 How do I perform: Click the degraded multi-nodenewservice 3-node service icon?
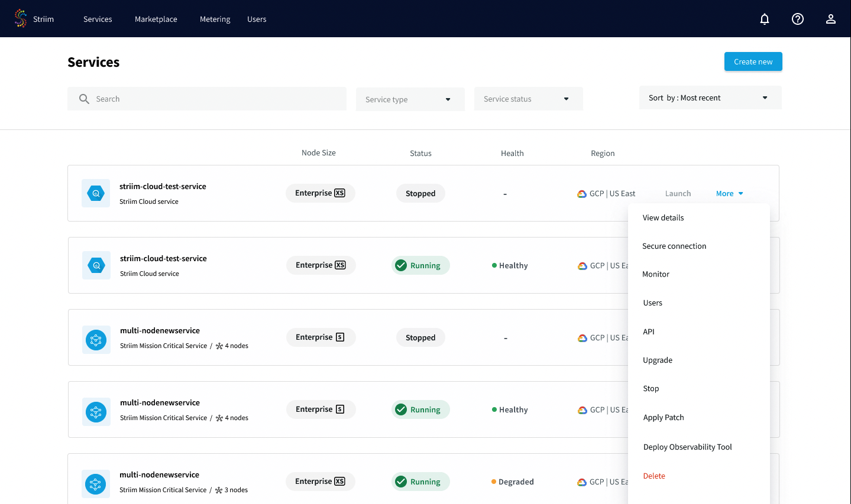pyautogui.click(x=96, y=484)
